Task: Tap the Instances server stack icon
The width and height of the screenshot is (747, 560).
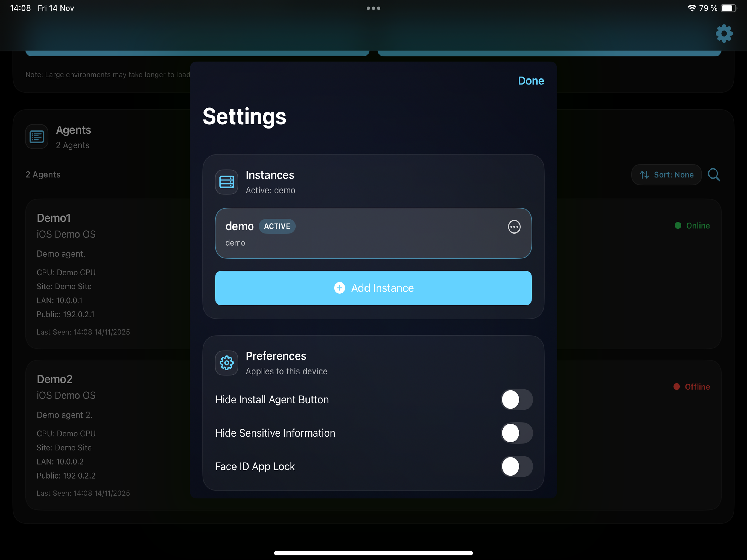Action: pos(227,182)
